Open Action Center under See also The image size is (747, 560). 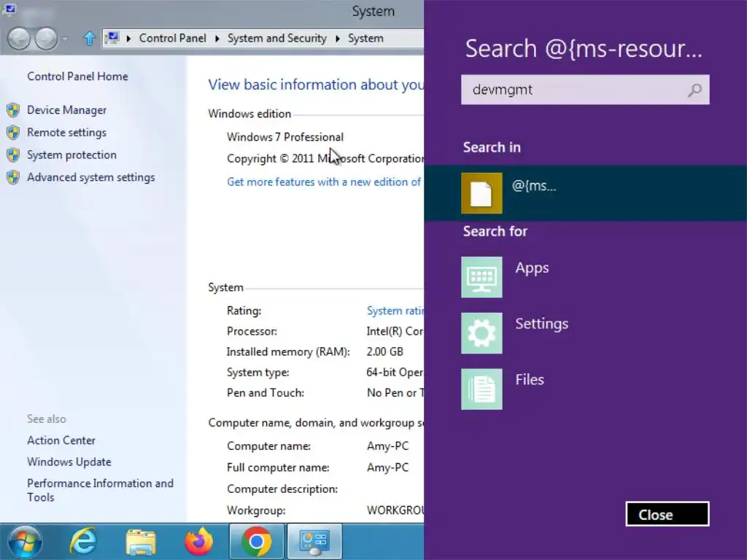coord(61,440)
